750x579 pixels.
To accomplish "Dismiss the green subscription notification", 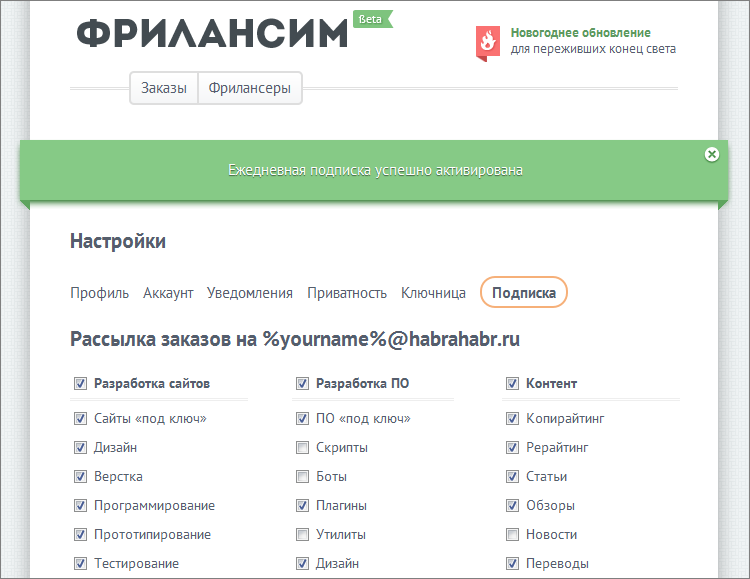I will 711,154.
